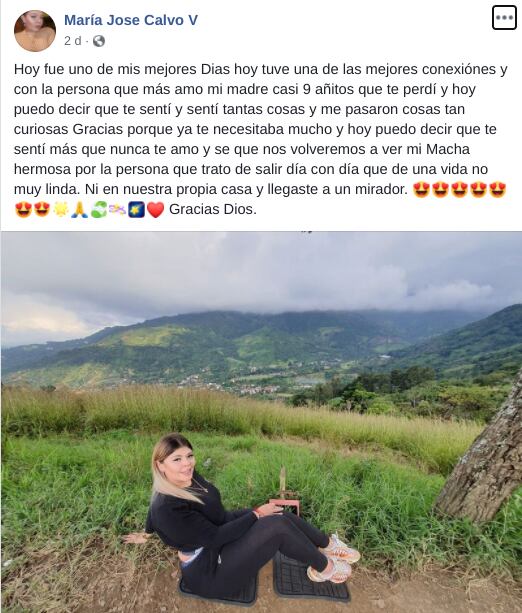522x613 pixels.
Task: Click the praying hands emoji
Action: coord(80,210)
